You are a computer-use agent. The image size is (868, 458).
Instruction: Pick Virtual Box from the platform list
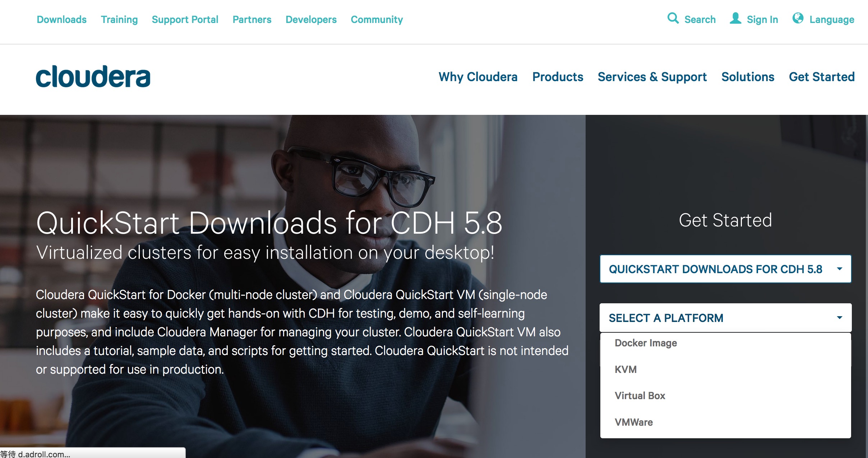pos(640,396)
